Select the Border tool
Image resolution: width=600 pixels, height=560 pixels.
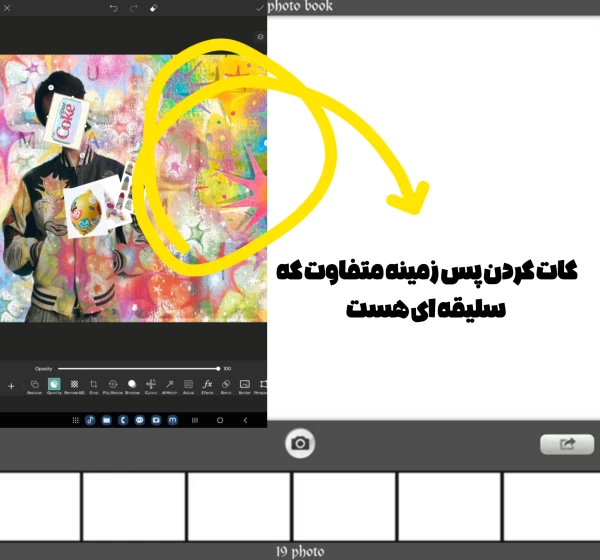click(245, 386)
